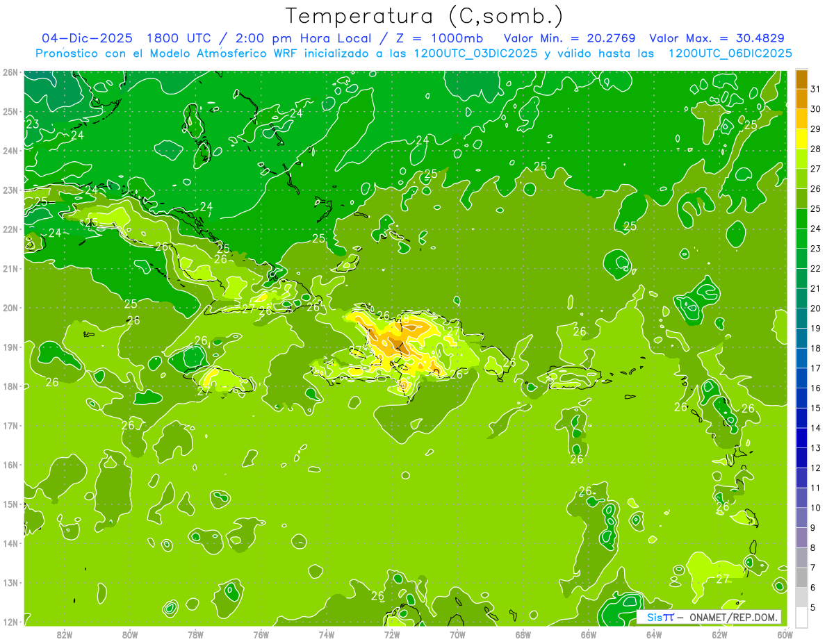Select the '14N' latitude axis label

pos(10,543)
